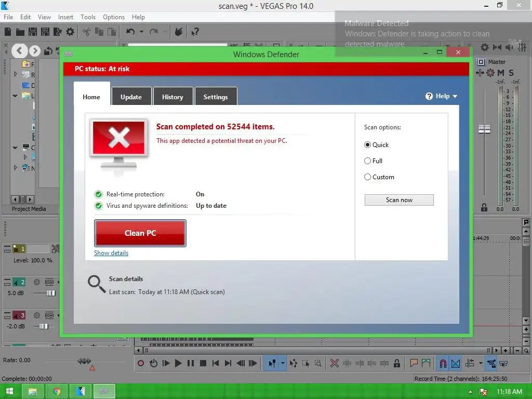
Task: Click the Master bus volume fader
Action: tap(485, 129)
